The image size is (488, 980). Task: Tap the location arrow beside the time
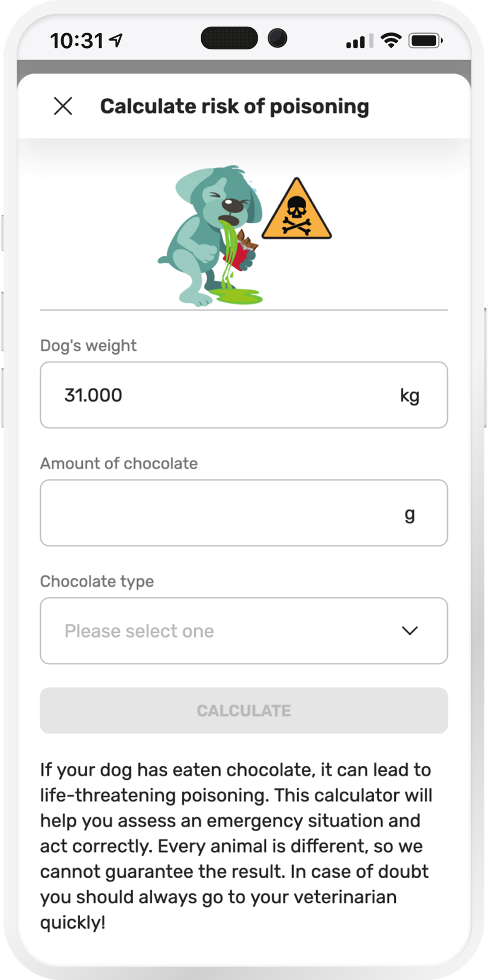tap(117, 40)
